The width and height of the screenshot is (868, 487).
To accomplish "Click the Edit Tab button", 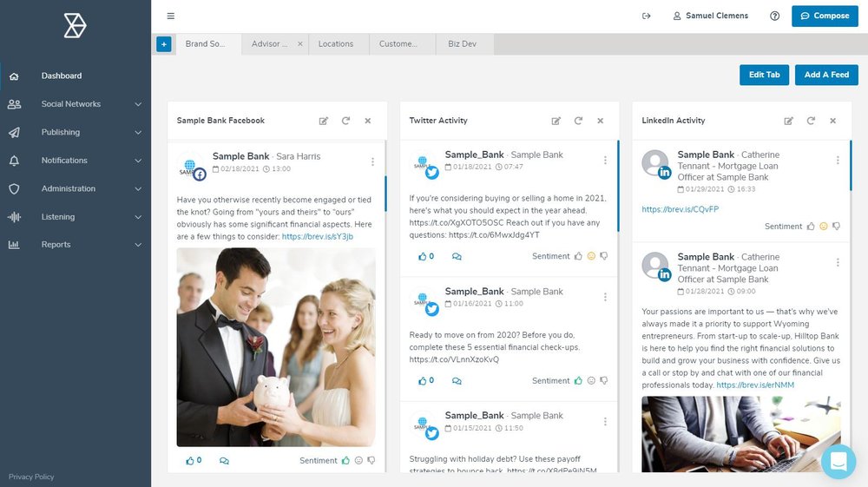I will (765, 75).
